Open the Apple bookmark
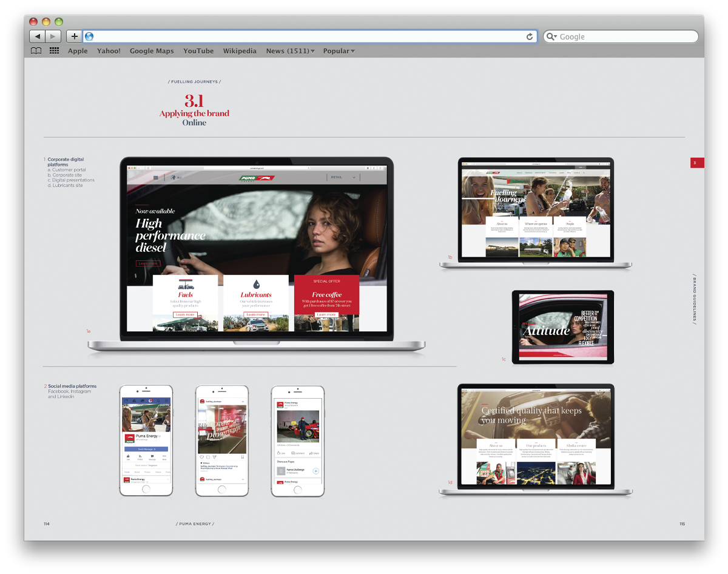 click(x=78, y=51)
